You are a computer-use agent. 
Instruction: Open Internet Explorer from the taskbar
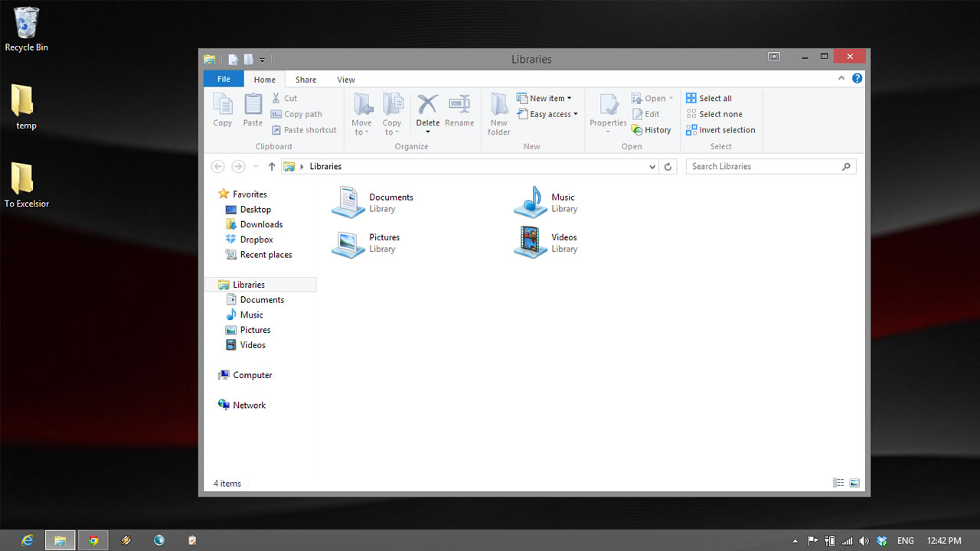click(28, 540)
